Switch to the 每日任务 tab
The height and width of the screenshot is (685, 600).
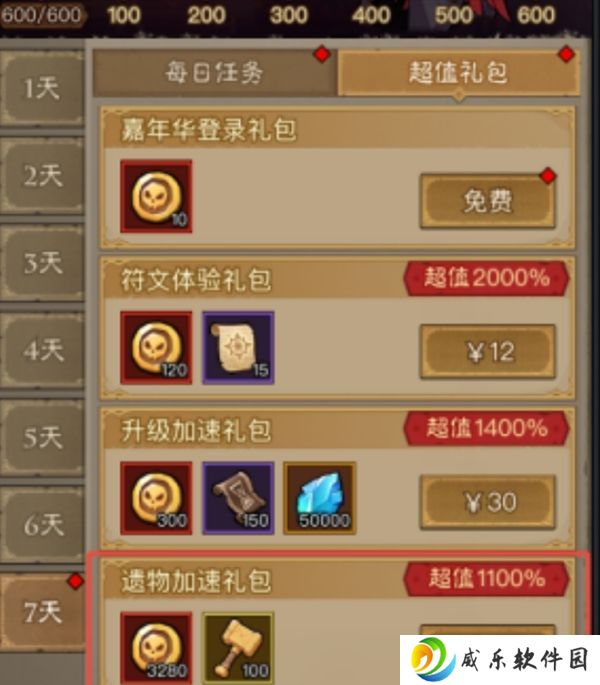coord(215,73)
